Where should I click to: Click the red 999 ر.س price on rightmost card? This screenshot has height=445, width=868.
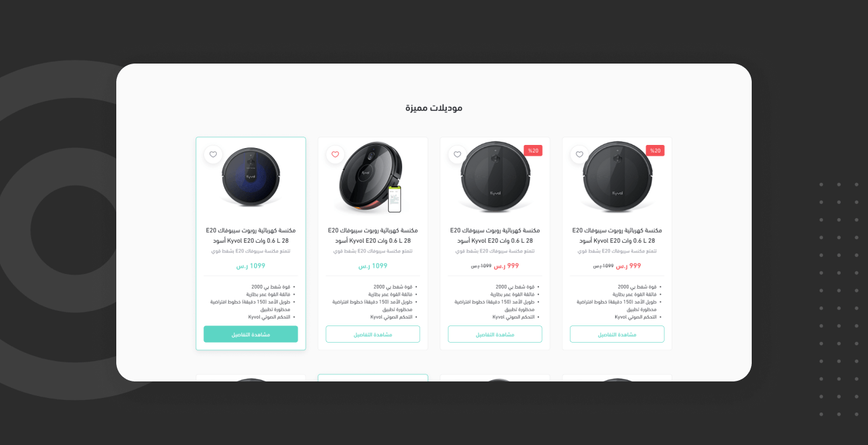click(628, 266)
